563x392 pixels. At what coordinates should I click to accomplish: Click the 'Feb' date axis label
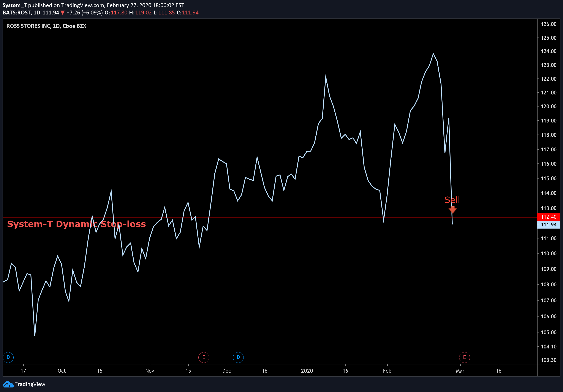pos(387,371)
